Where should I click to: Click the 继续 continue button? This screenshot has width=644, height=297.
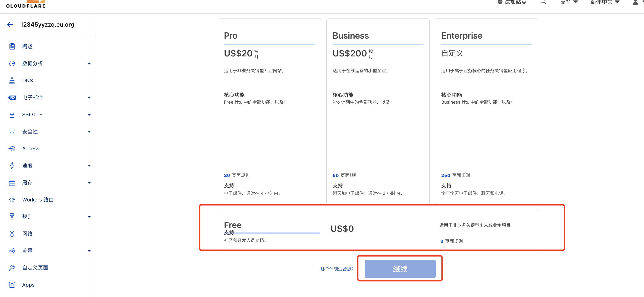click(400, 269)
